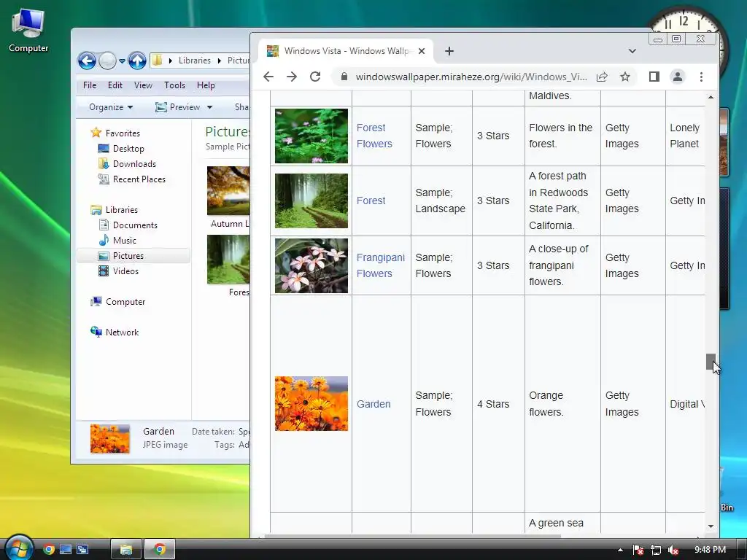The width and height of the screenshot is (747, 560).
Task: Click the orange Garden thumbnail on webpage
Action: (x=311, y=404)
